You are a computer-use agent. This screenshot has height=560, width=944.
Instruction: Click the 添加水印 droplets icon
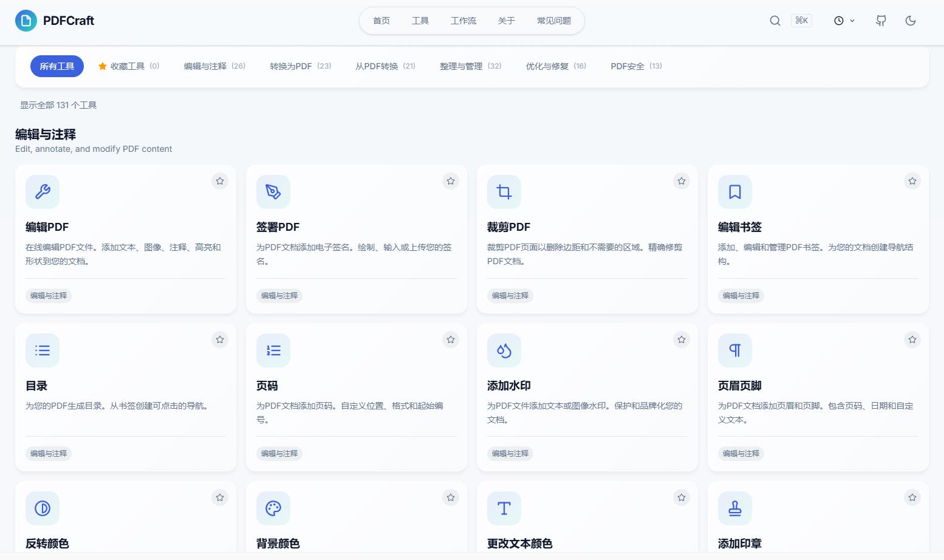504,350
